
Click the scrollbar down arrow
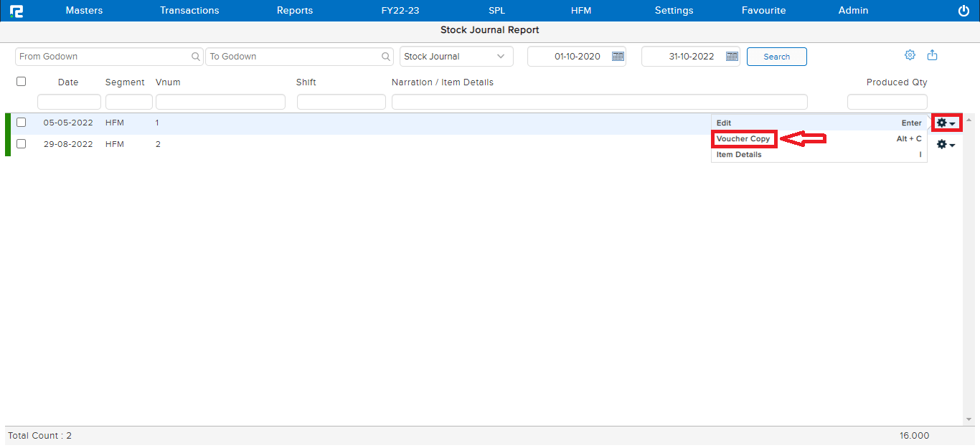969,419
